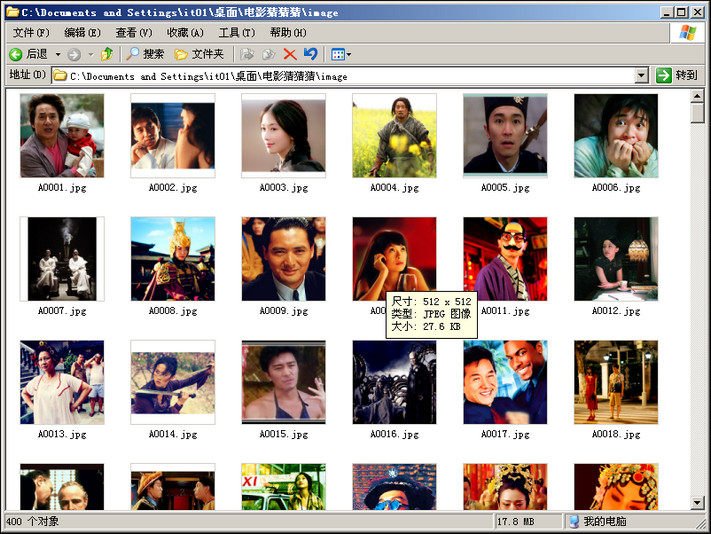Select thumbnail A0014.jpg

173,382
